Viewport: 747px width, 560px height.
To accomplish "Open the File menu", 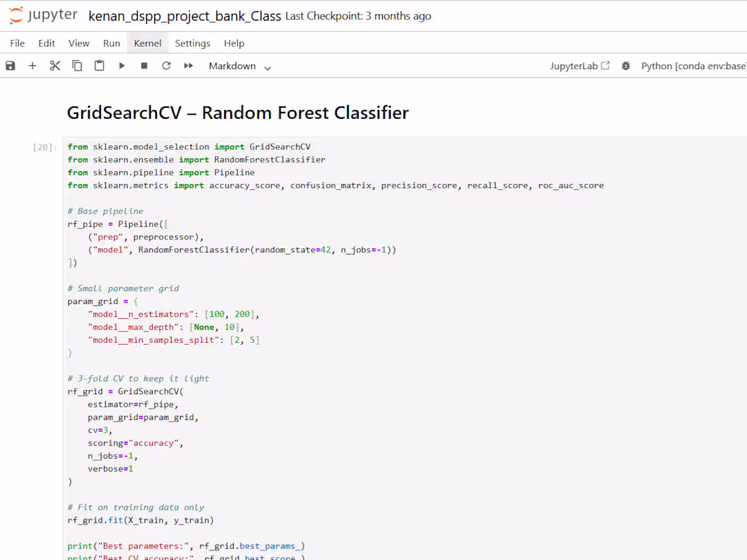I will click(17, 43).
